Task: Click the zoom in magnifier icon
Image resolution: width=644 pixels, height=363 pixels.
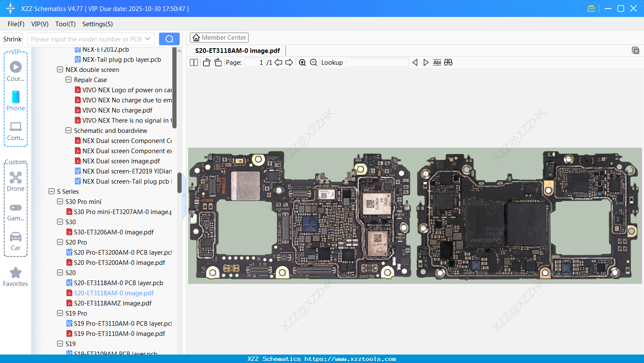Action: point(302,63)
